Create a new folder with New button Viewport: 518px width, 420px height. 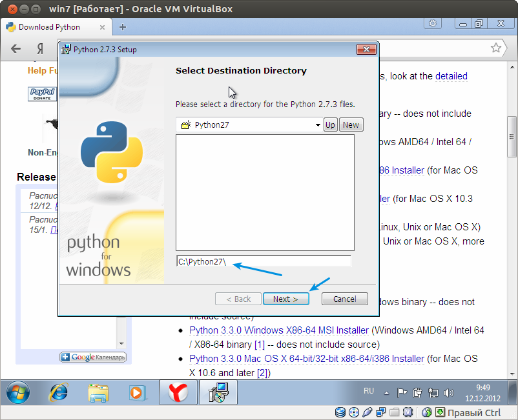pyautogui.click(x=351, y=125)
